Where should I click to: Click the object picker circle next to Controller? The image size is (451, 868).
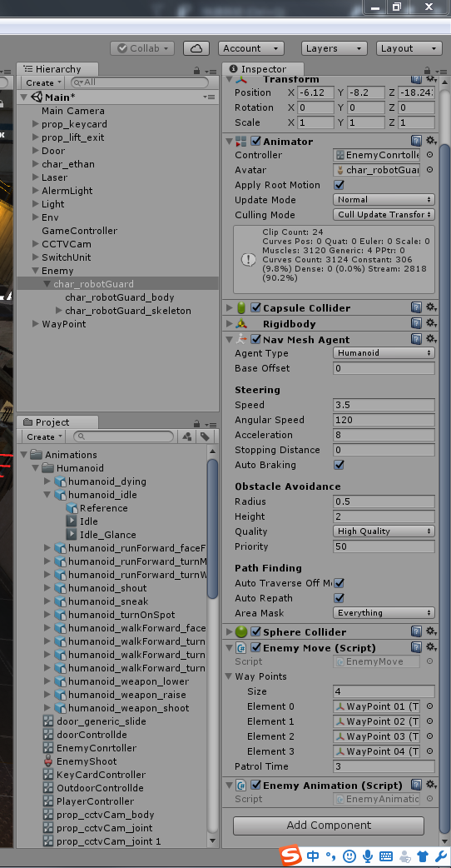coord(429,155)
